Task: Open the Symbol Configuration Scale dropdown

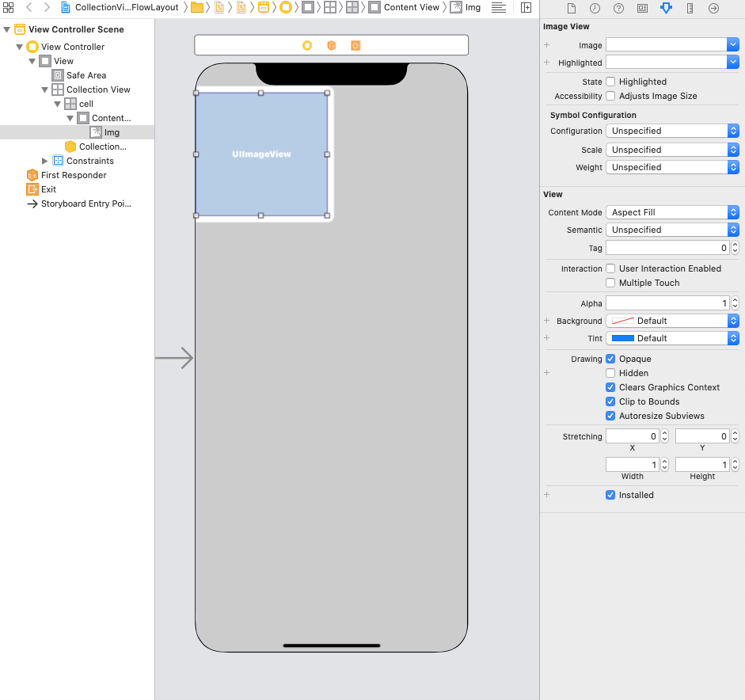Action: [672, 150]
